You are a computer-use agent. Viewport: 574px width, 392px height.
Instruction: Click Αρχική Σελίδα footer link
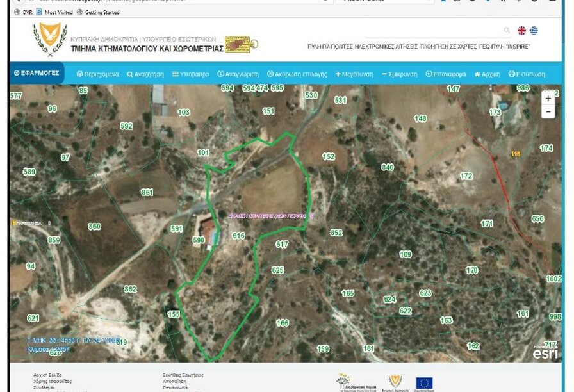[47, 375]
